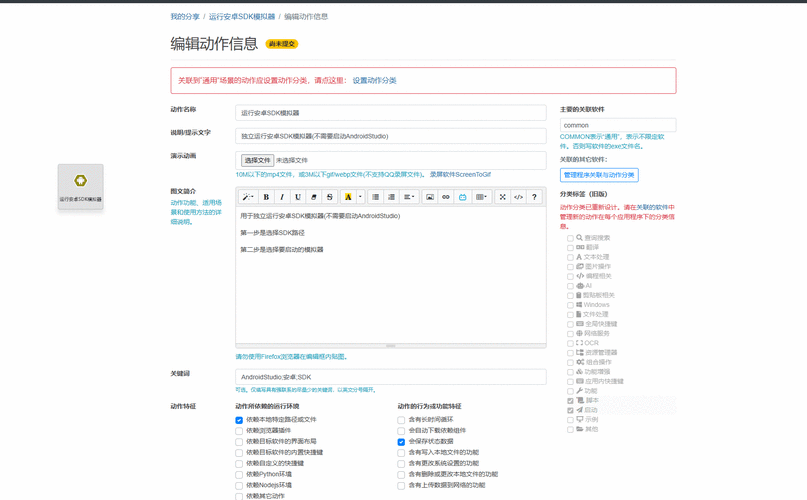Check the 翻译 category checkbox
The height and width of the screenshot is (500, 807).
pos(570,248)
